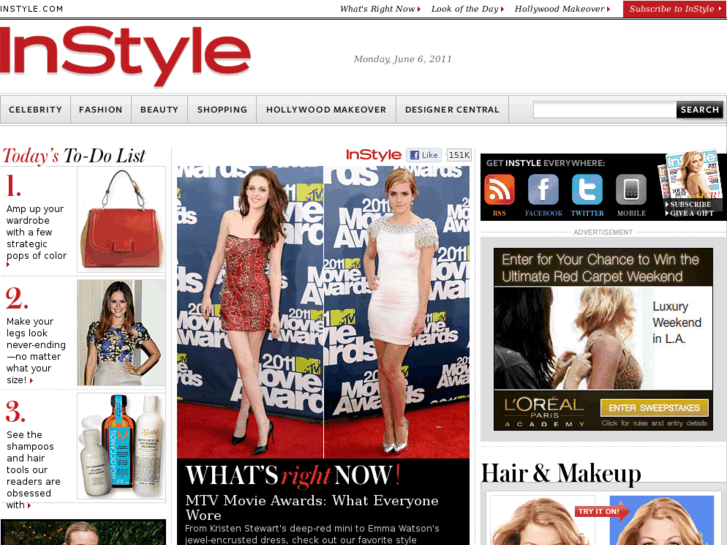Click the small InStyle logo beside Like
This screenshot has height=545, width=727.
click(374, 155)
